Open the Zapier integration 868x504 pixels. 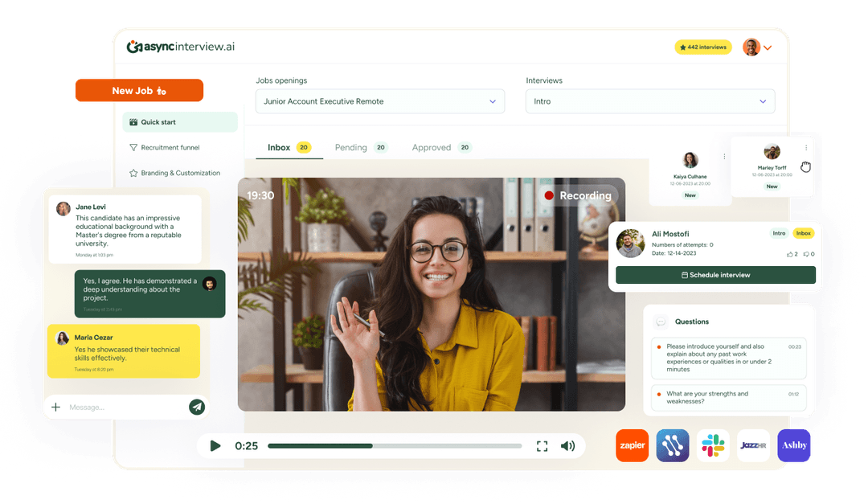(632, 445)
